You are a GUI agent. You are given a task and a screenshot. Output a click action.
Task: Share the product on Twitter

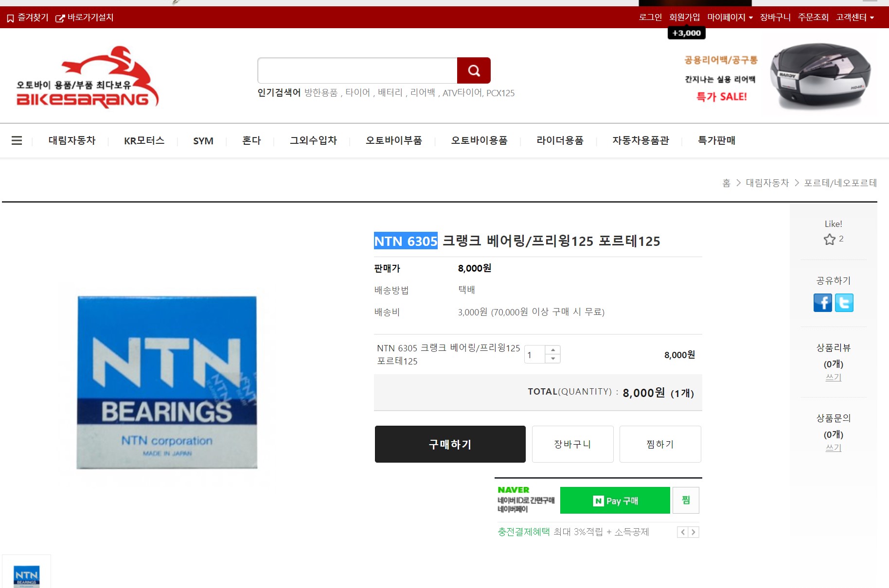point(844,303)
